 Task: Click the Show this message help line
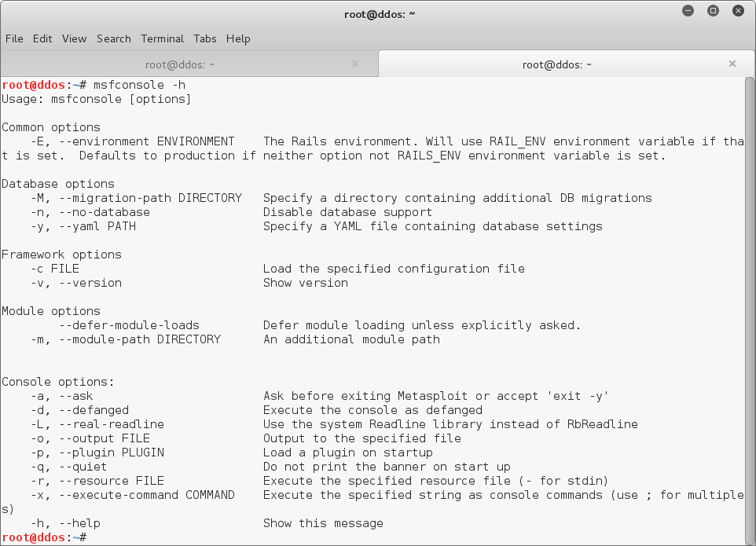(x=325, y=522)
